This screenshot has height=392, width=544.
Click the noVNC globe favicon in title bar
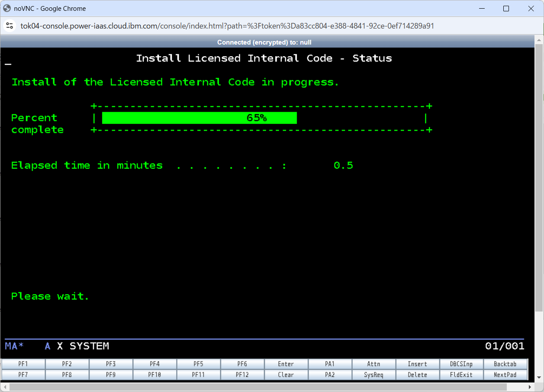pyautogui.click(x=7, y=8)
